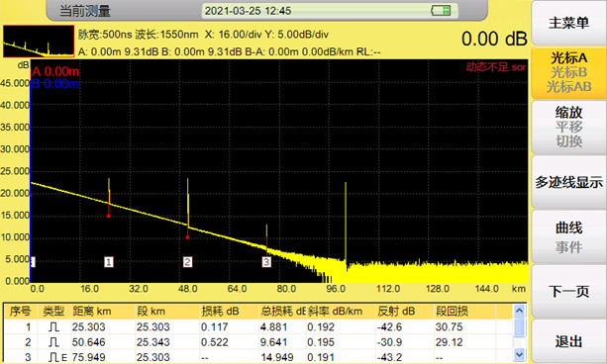Select the trace overview thumbnail

[39, 42]
